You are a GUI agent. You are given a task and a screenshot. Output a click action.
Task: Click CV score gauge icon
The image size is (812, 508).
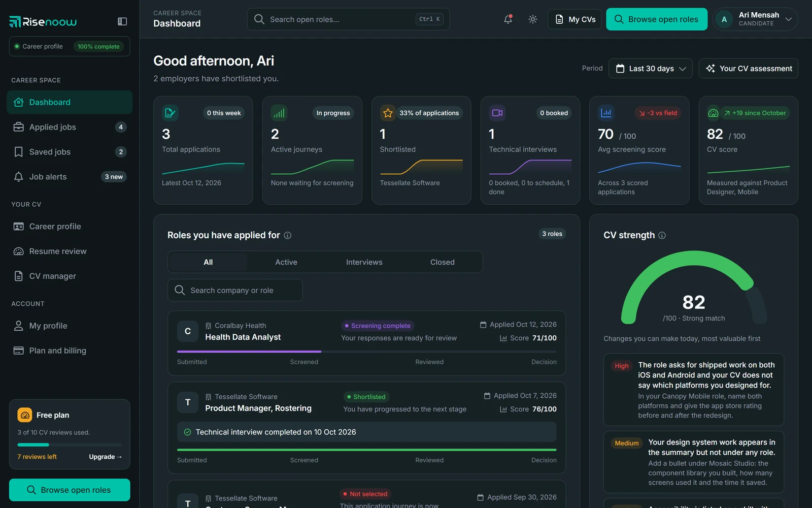713,113
